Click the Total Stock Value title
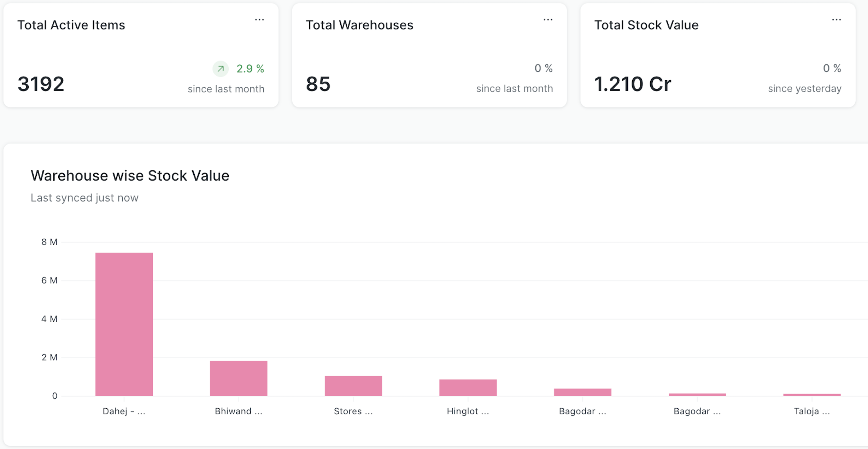Image resolution: width=868 pixels, height=449 pixels. coord(646,25)
